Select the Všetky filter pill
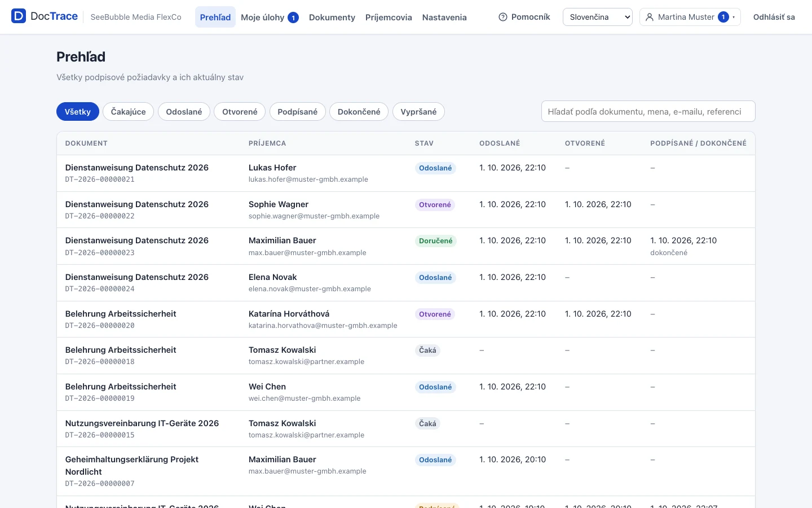 tap(78, 112)
